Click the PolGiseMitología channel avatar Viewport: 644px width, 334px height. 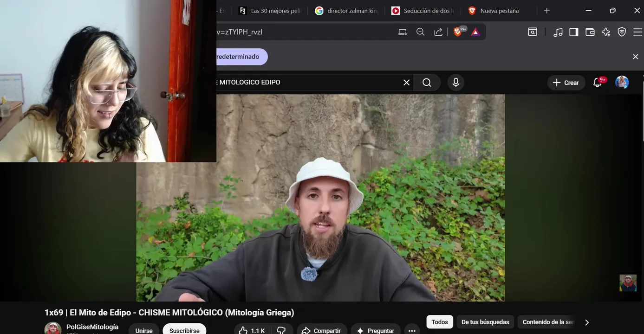tap(53, 328)
